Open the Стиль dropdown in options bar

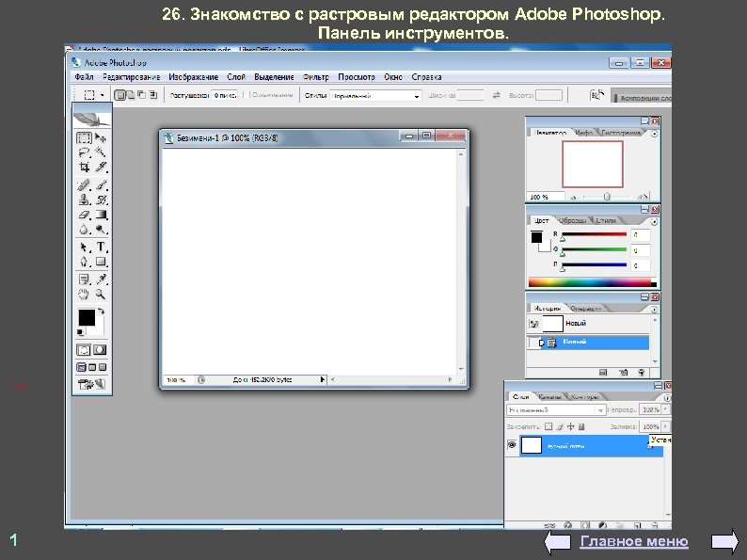pos(376,96)
